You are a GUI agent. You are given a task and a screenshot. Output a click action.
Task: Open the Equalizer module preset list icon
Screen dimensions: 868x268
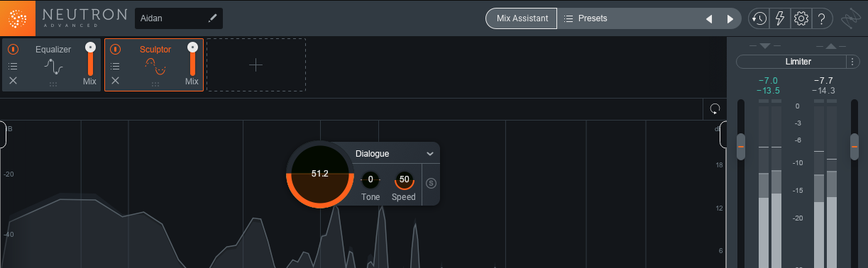[13, 66]
